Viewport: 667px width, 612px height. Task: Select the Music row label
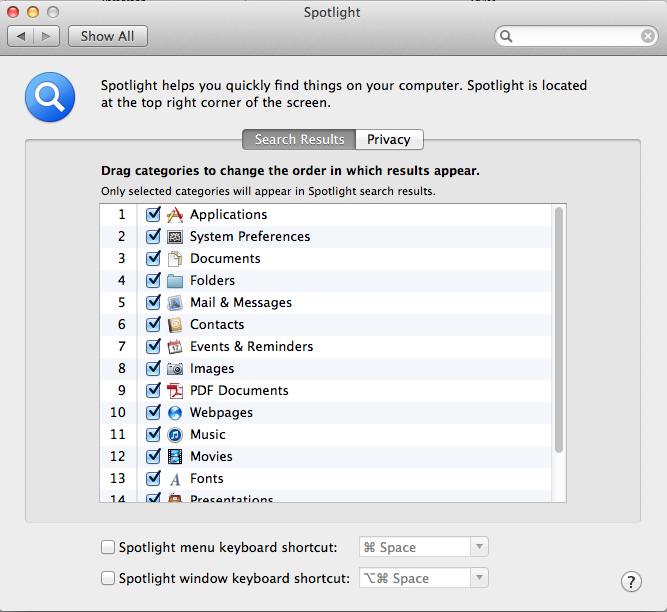coord(208,435)
